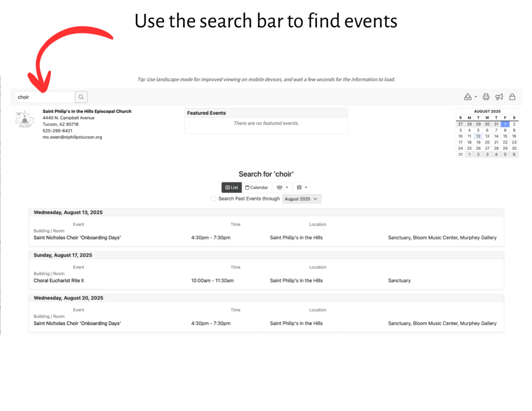The image size is (532, 411).
Task: Open the people group filter dropdown
Action: (x=282, y=188)
